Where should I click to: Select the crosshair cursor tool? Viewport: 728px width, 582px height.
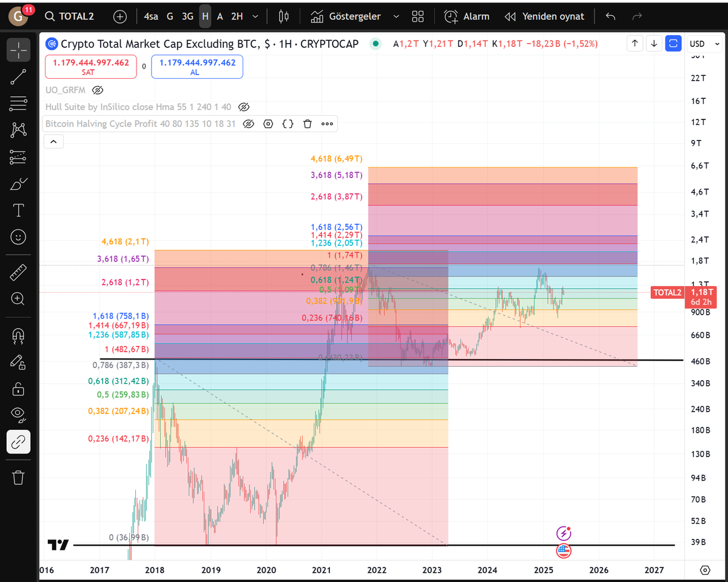point(18,49)
